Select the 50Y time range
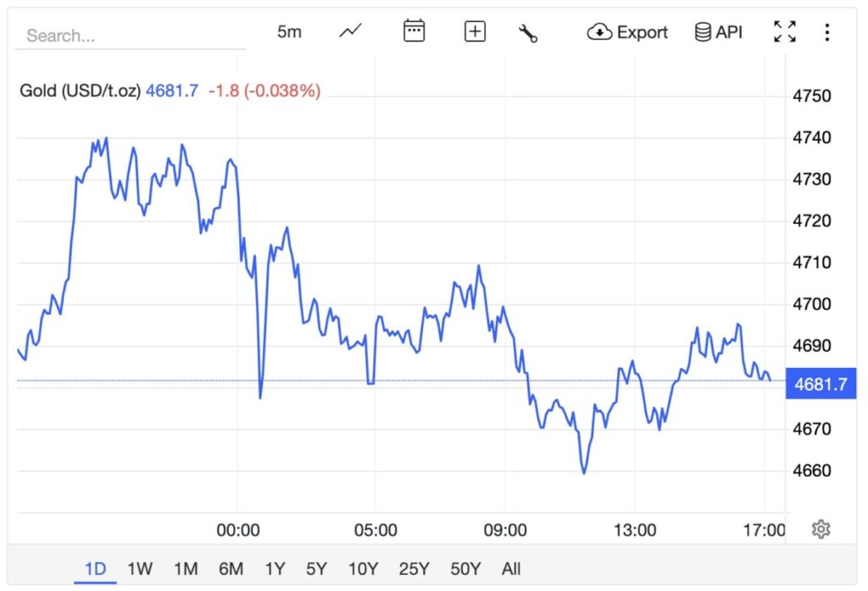The width and height of the screenshot is (868, 591). [465, 568]
